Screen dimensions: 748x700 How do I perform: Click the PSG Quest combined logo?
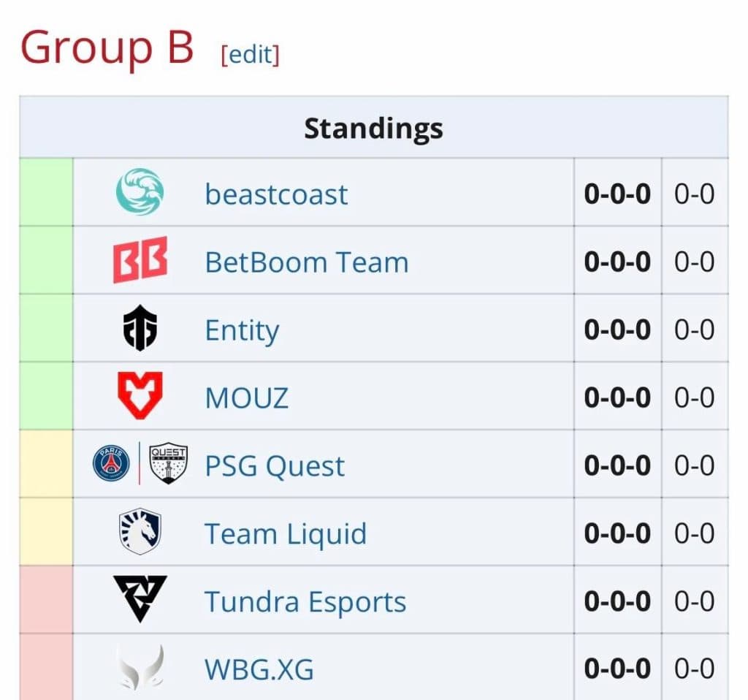pyautogui.click(x=139, y=465)
